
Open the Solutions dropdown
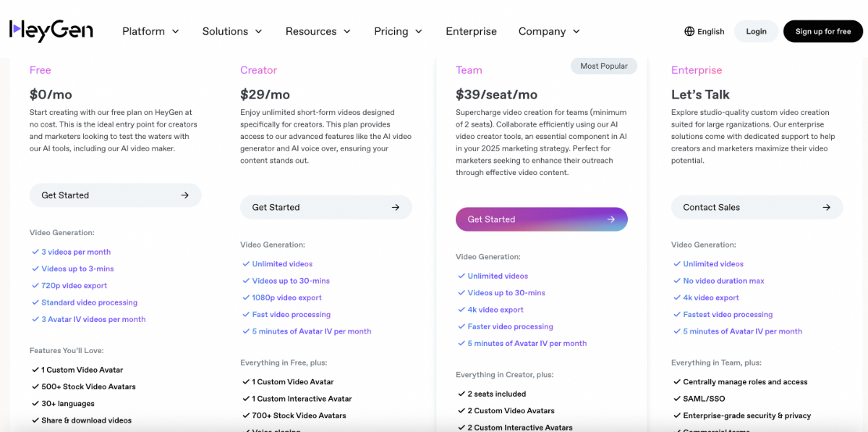(232, 31)
